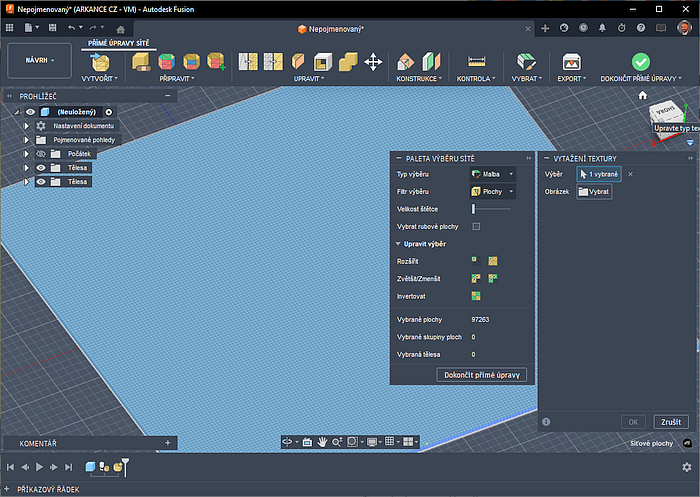700x497 pixels.
Task: Click the timeline settings gear icon
Action: pyautogui.click(x=686, y=467)
